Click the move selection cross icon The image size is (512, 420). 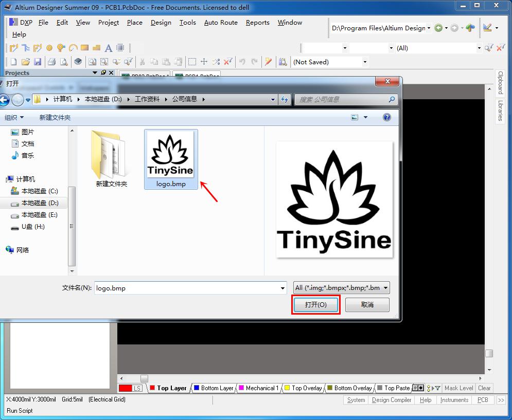[x=204, y=61]
